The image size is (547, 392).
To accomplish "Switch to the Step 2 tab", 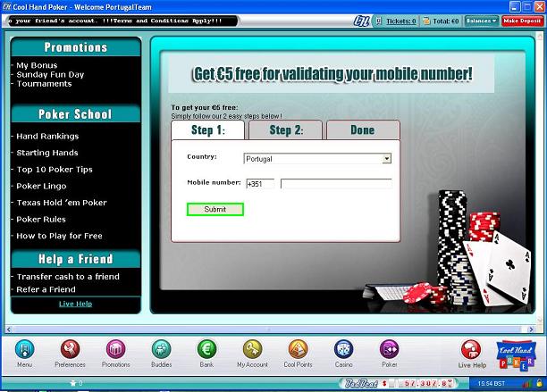I will click(286, 130).
